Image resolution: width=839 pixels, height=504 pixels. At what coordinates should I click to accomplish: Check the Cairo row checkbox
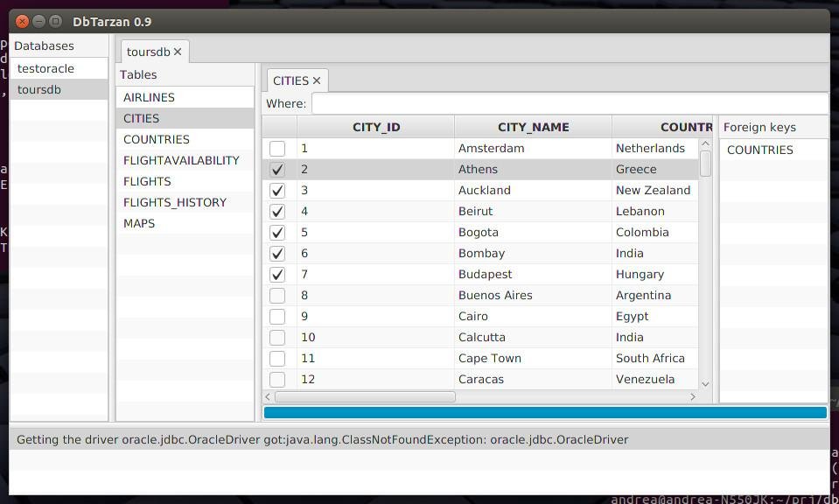click(277, 316)
